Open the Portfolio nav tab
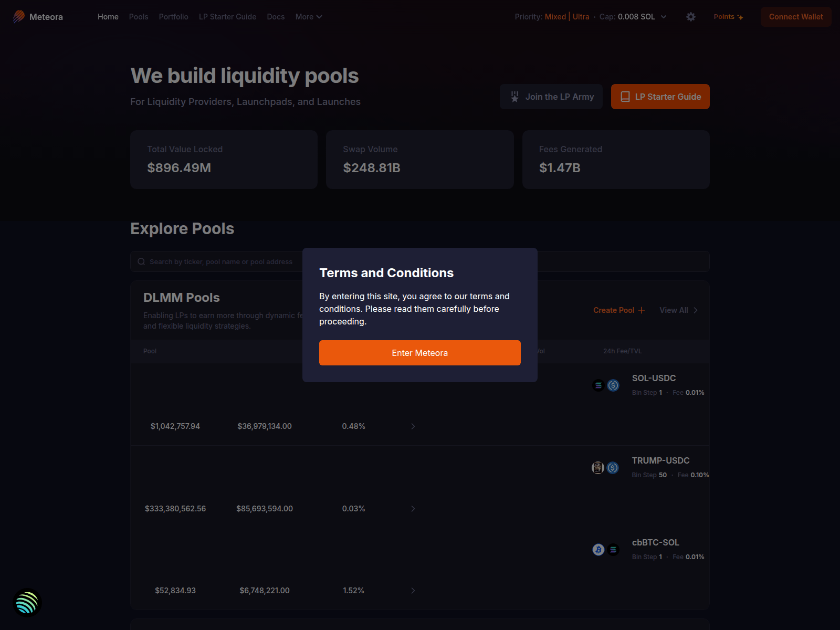 [x=174, y=17]
